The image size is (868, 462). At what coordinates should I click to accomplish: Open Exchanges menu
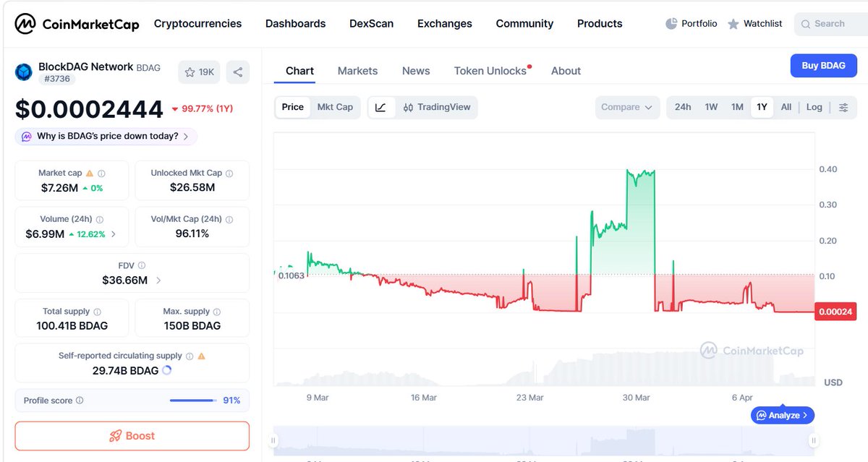pyautogui.click(x=445, y=24)
